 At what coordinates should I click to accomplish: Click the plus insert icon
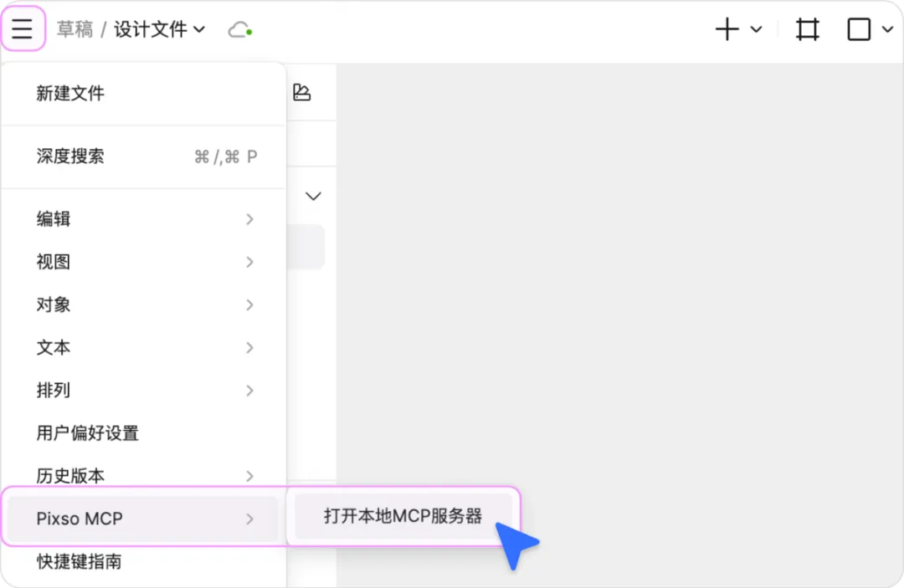click(x=726, y=28)
